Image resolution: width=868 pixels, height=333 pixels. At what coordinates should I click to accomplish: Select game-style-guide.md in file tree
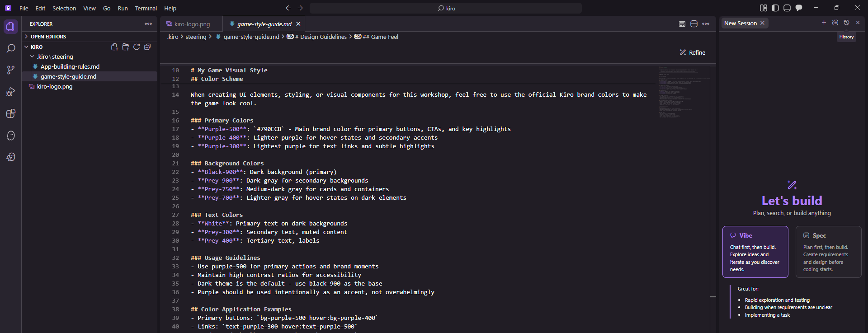click(90, 76)
